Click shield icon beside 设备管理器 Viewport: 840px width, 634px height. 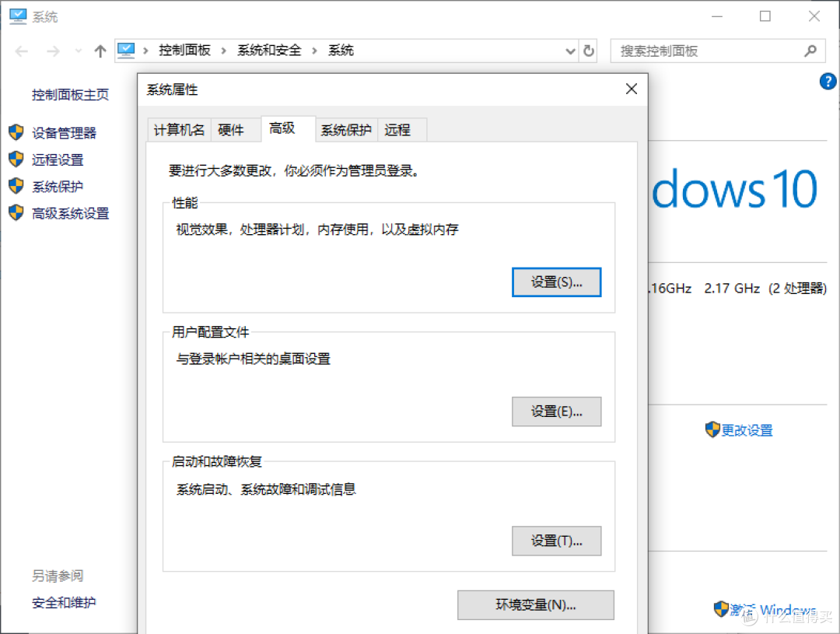coord(16,132)
